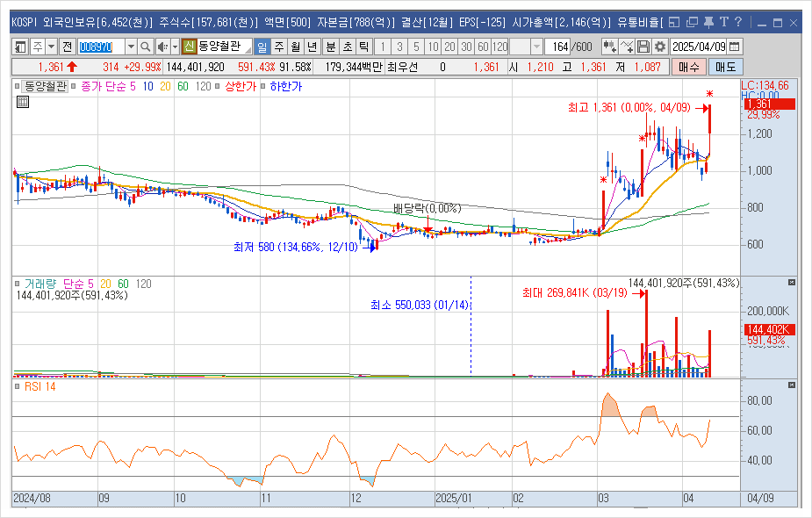Click the 최소 550,033 min volume label
The height and width of the screenshot is (518, 812).
(x=419, y=306)
